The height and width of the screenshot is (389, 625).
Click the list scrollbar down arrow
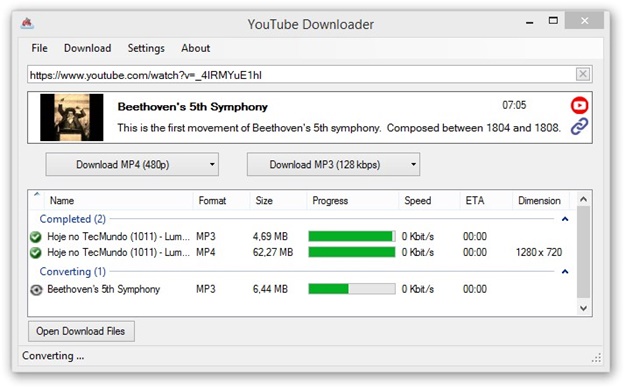(584, 308)
